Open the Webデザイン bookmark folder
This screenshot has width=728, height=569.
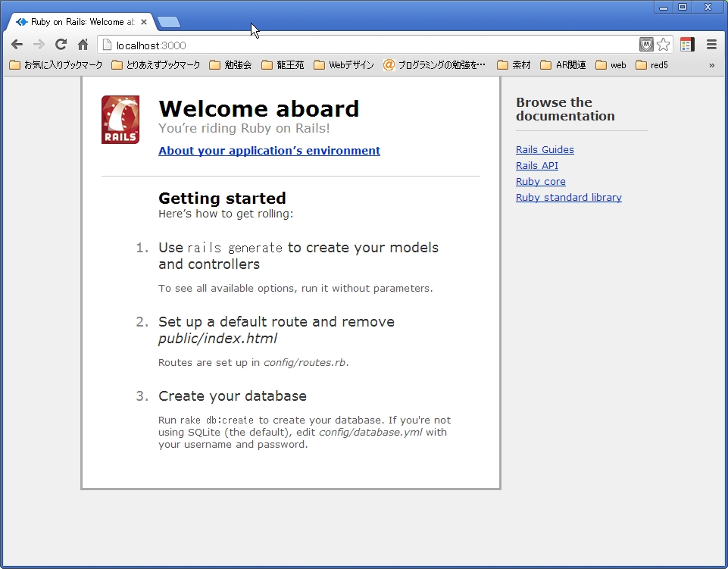point(344,65)
